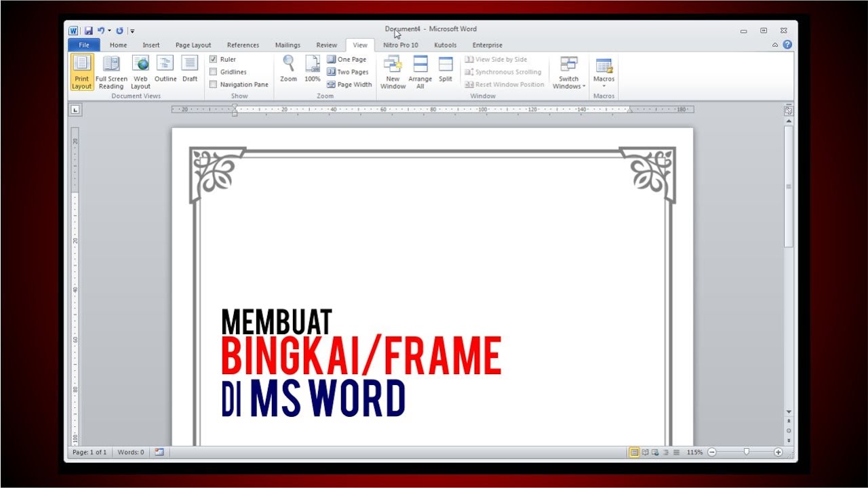Click Zoom In plus button

pos(778,452)
